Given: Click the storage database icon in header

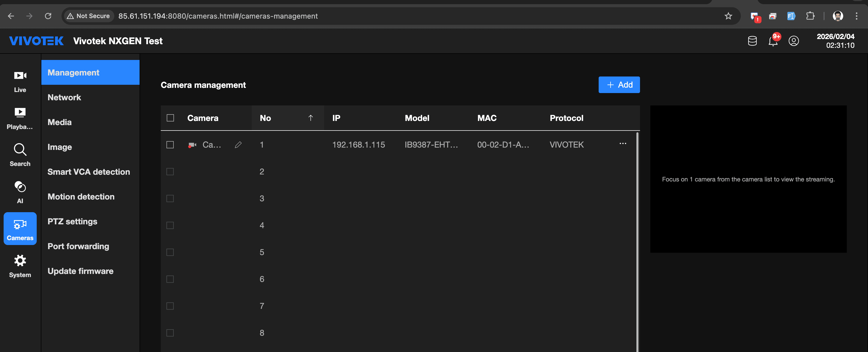Looking at the screenshot, I should 752,41.
